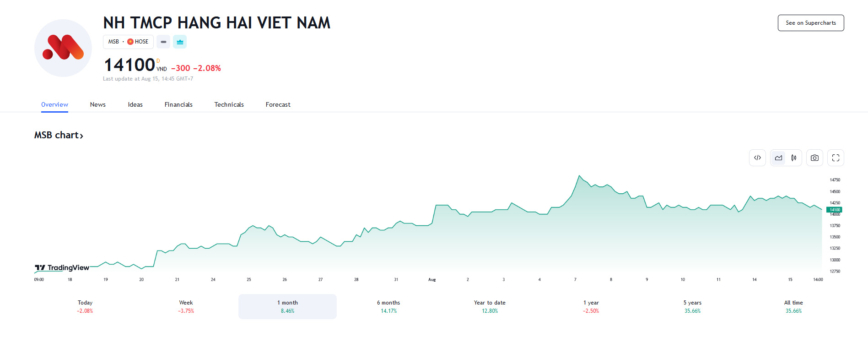Click the gray market status dash icon
This screenshot has width=868, height=343.
pos(163,42)
